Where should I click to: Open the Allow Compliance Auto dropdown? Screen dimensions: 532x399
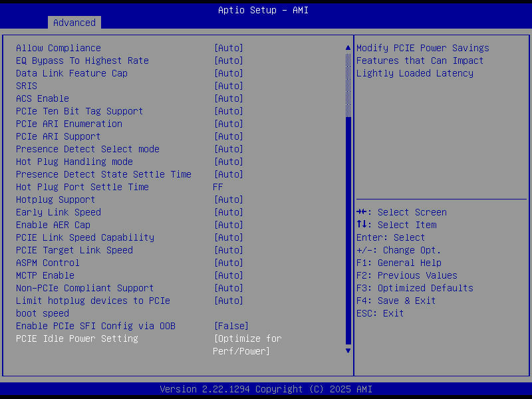tap(229, 47)
